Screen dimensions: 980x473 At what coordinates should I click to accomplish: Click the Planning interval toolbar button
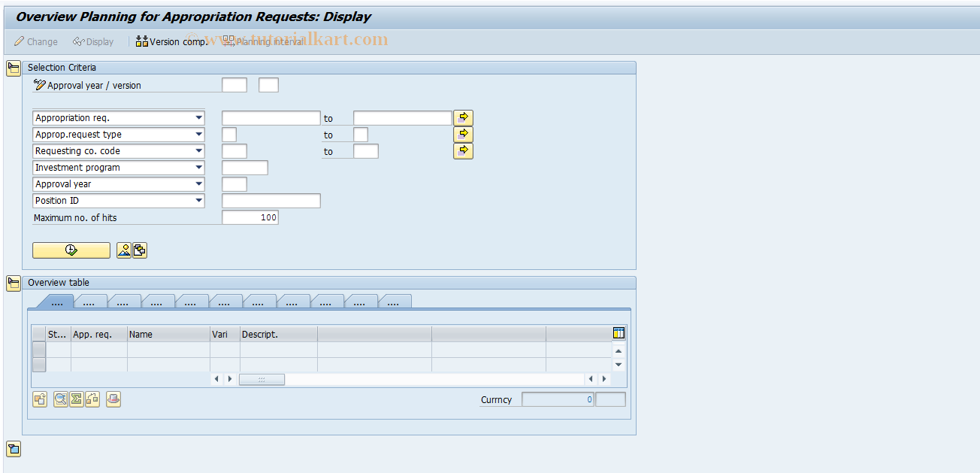click(263, 41)
